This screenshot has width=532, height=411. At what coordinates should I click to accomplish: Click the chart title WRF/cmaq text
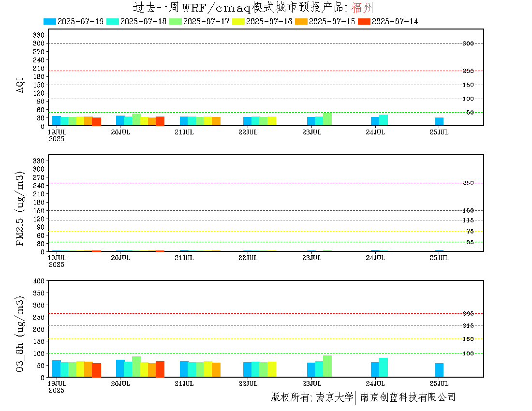[x=216, y=7]
